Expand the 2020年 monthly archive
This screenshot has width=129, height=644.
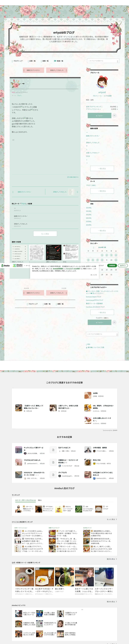[x=89, y=222]
